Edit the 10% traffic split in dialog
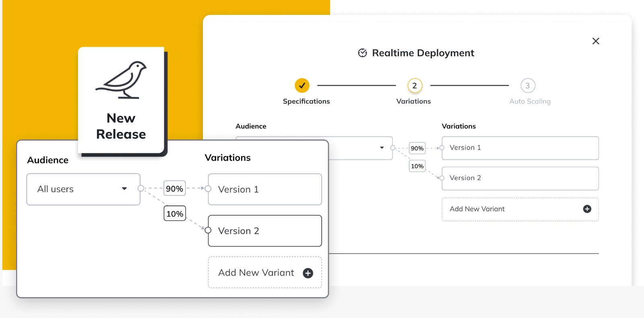Screen dimensions: 644x318 [x=417, y=166]
